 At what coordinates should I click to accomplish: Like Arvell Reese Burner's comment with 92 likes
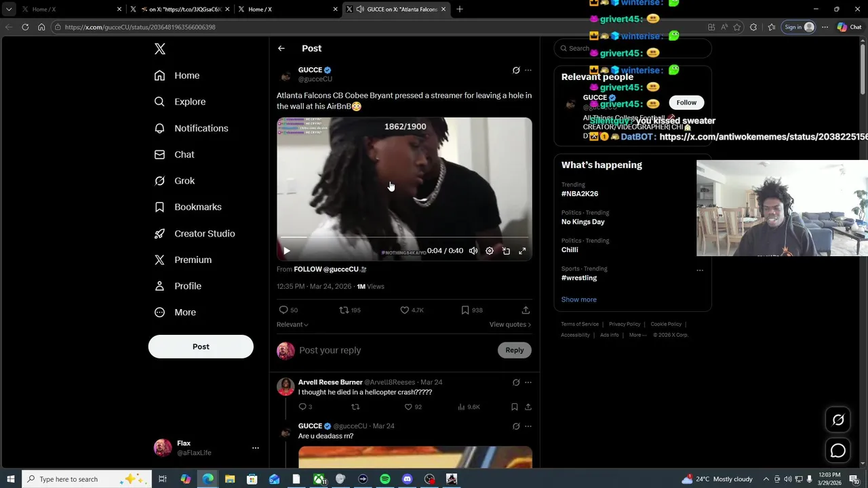[408, 407]
